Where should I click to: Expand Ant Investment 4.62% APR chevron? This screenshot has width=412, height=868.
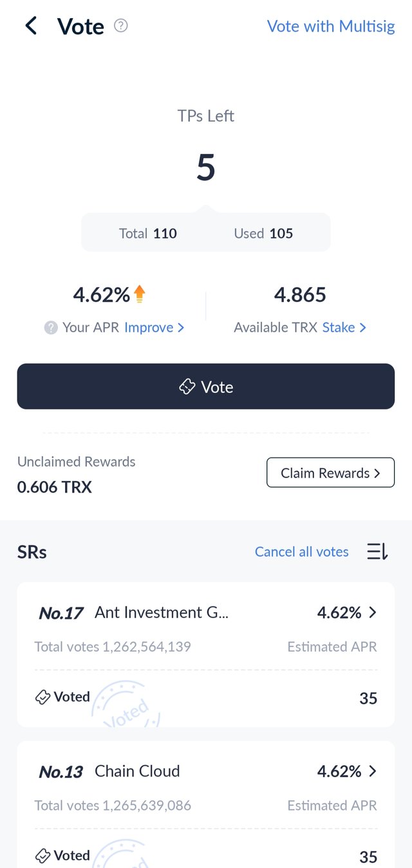pos(372,613)
